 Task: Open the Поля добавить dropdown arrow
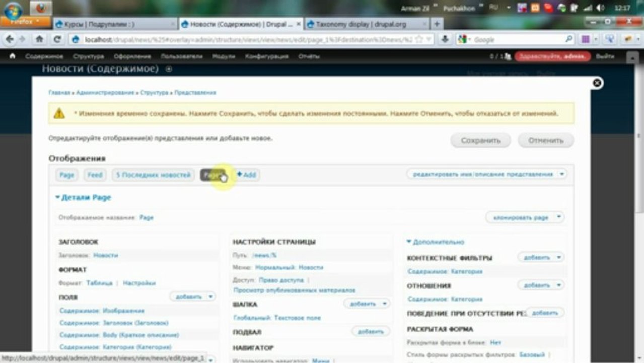click(x=210, y=296)
